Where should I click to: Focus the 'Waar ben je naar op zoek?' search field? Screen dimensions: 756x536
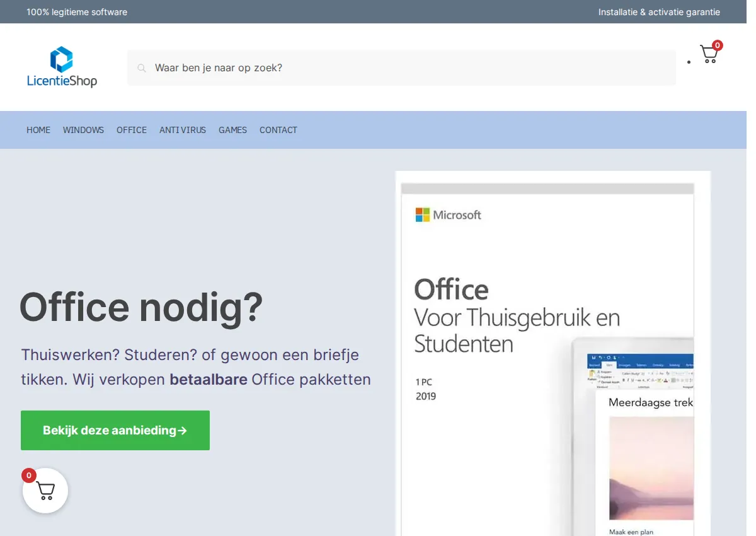(x=401, y=67)
